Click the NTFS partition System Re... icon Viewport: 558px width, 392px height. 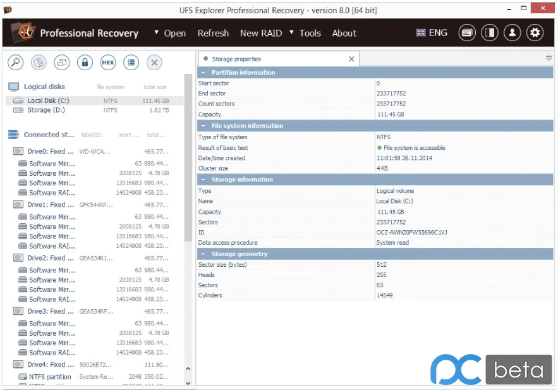[23, 377]
